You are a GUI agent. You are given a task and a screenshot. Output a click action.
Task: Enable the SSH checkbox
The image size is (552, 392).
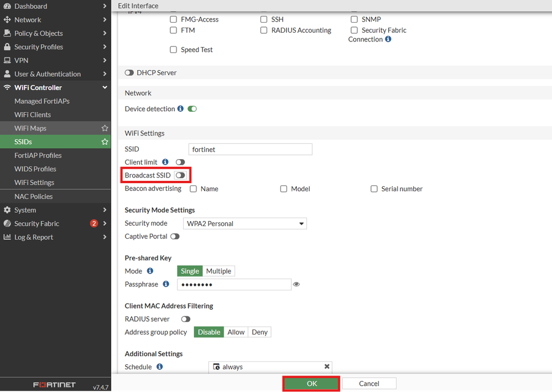[264, 19]
